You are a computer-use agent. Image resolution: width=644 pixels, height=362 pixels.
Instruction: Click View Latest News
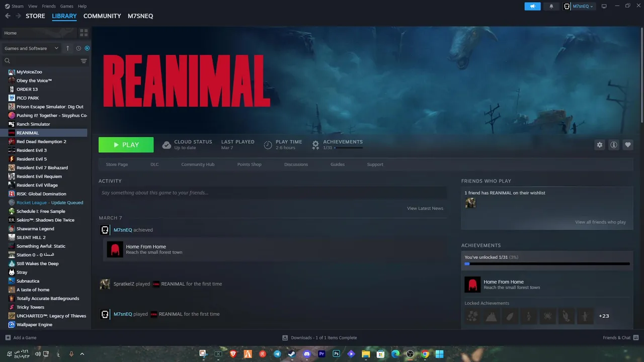click(x=425, y=208)
